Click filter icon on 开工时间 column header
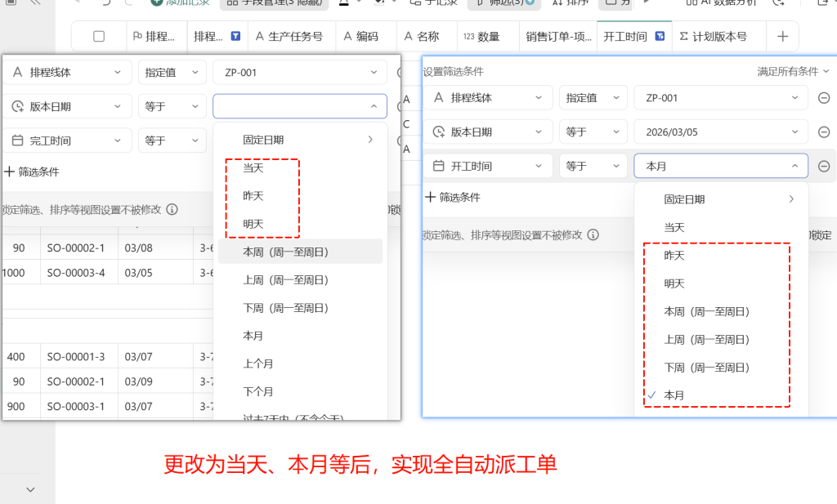The image size is (837, 504). pos(660,36)
